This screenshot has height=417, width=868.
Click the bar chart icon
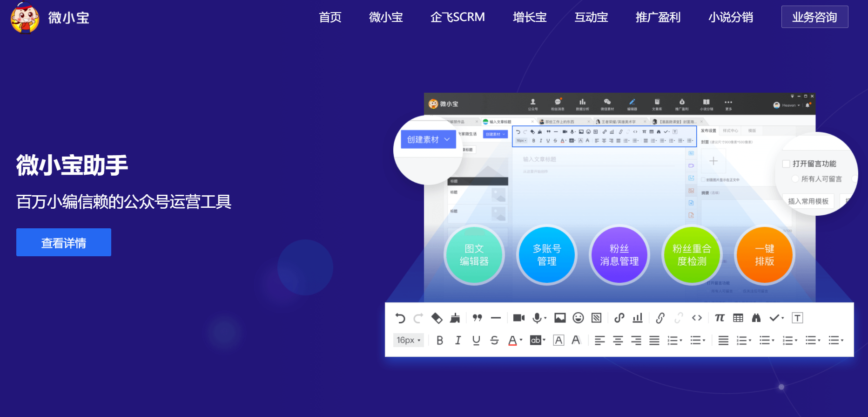(638, 318)
